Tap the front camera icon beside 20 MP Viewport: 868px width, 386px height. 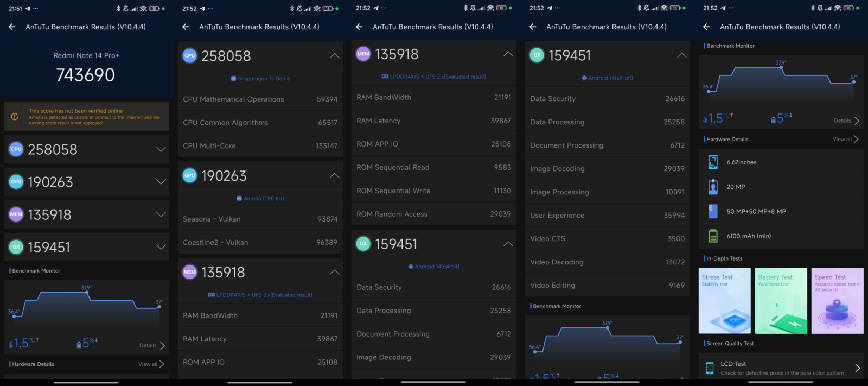(713, 187)
